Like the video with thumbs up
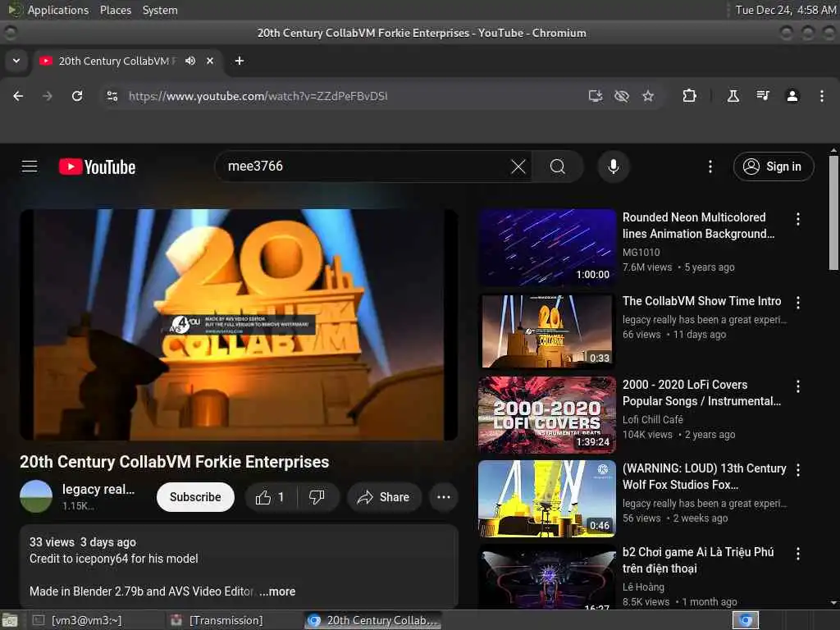Image resolution: width=840 pixels, height=630 pixels. 271,497
